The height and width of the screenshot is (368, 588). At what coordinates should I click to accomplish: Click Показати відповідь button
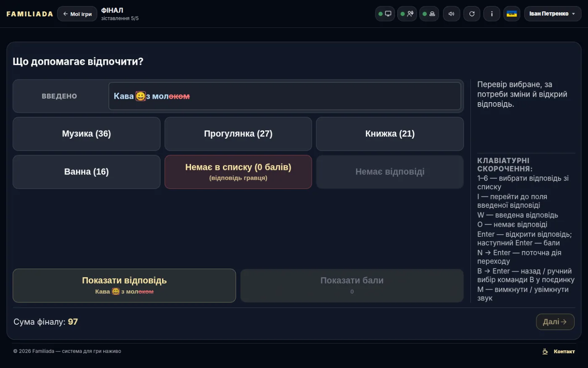[124, 286]
